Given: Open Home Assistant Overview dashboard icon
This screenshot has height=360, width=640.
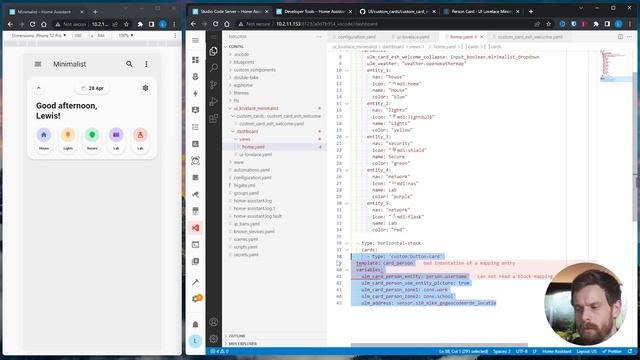Looking at the screenshot, I should pos(196,60).
